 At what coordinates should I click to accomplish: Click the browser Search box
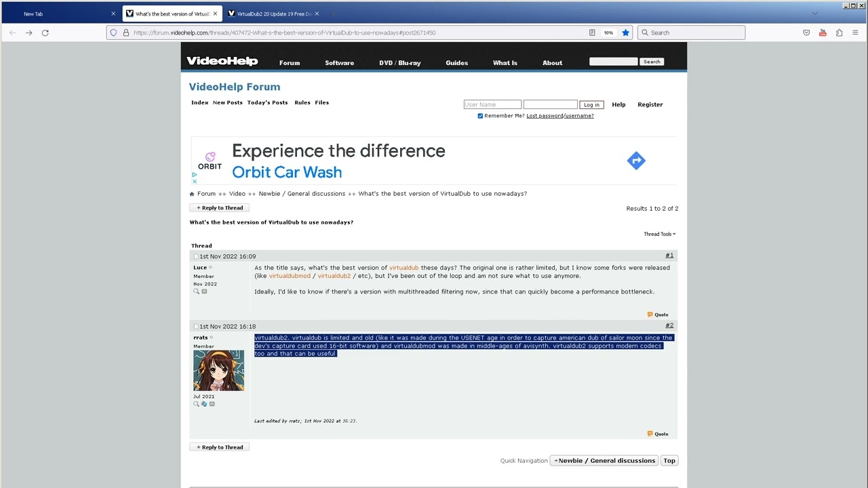[x=691, y=33]
